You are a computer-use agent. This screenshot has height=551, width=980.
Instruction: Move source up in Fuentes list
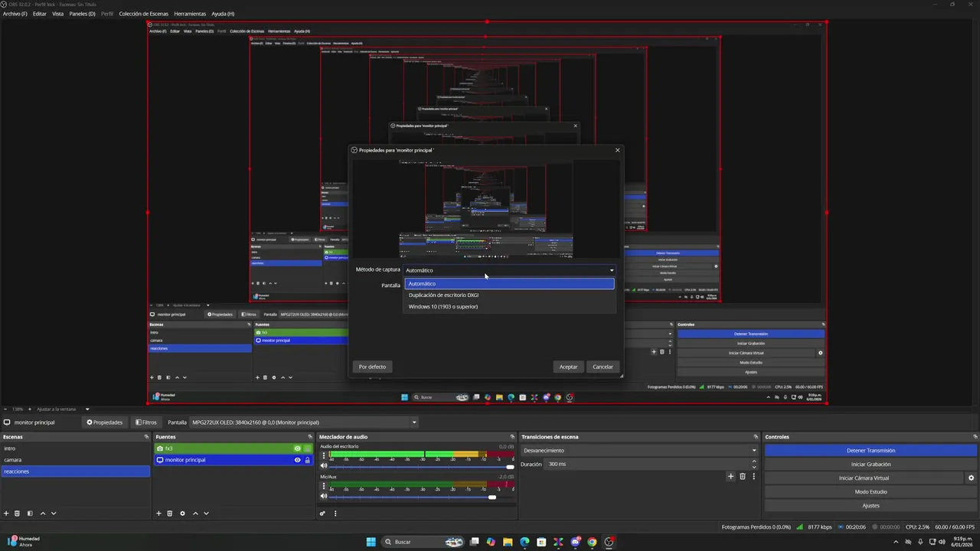pos(195,514)
